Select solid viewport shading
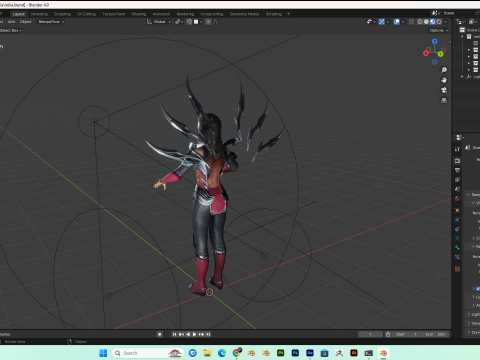This screenshot has width=480, height=360. coord(426,22)
